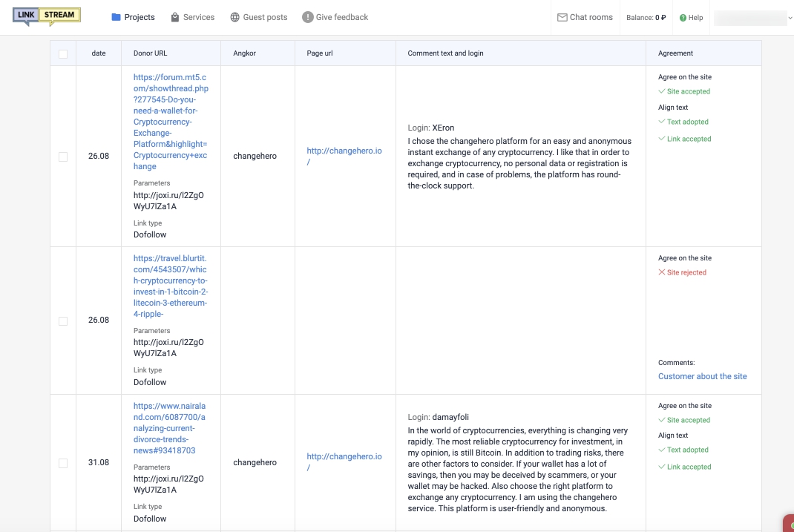
Task: Open the travel.blurtit.com donor URL link
Action: click(171, 286)
